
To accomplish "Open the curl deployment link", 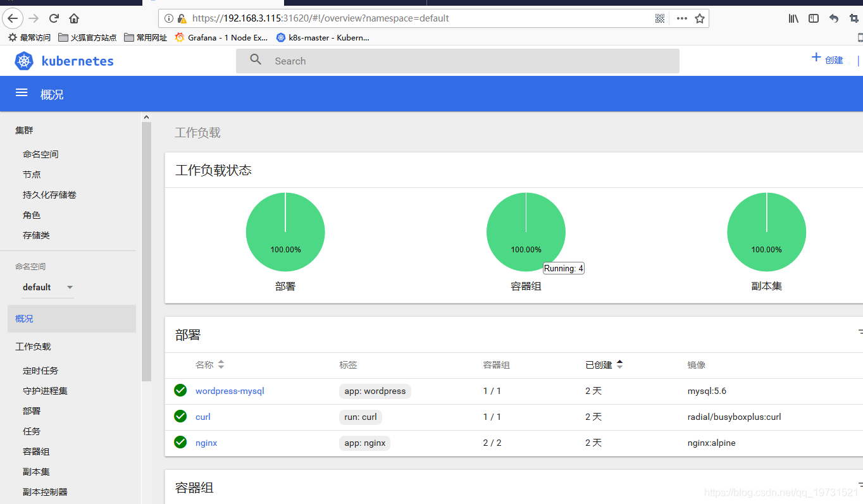I will [203, 417].
